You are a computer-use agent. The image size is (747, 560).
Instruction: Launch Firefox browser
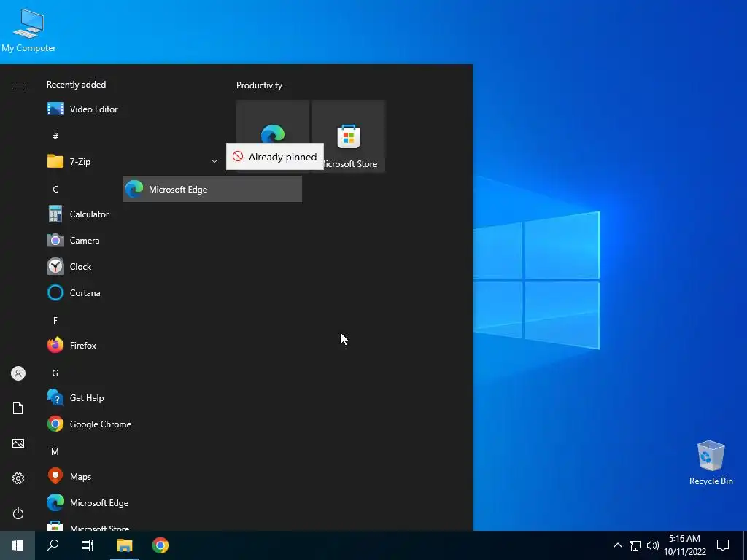point(133,345)
